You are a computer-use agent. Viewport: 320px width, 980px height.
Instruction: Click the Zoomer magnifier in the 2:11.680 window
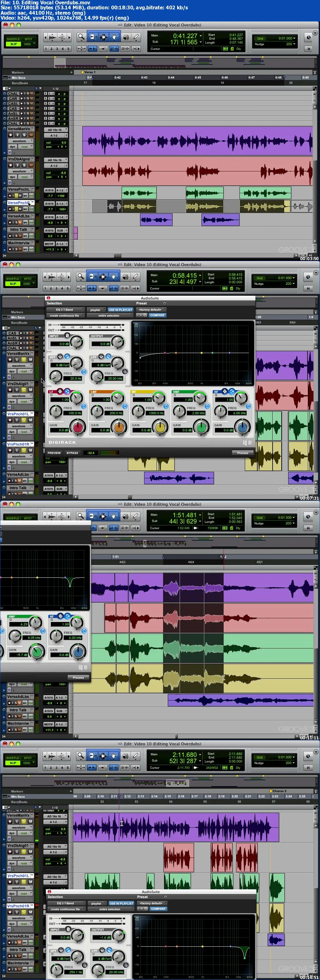[81, 756]
